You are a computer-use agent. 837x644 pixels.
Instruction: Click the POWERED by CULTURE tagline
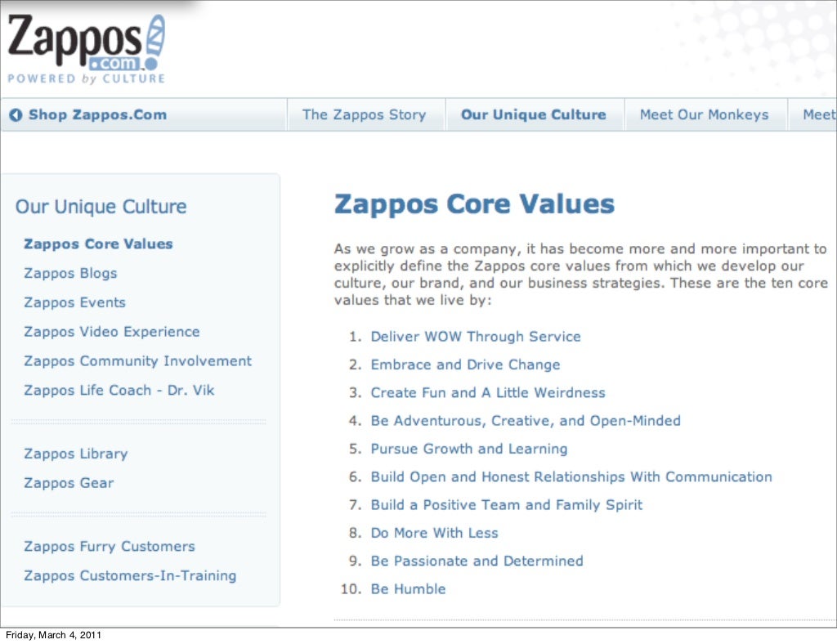86,79
